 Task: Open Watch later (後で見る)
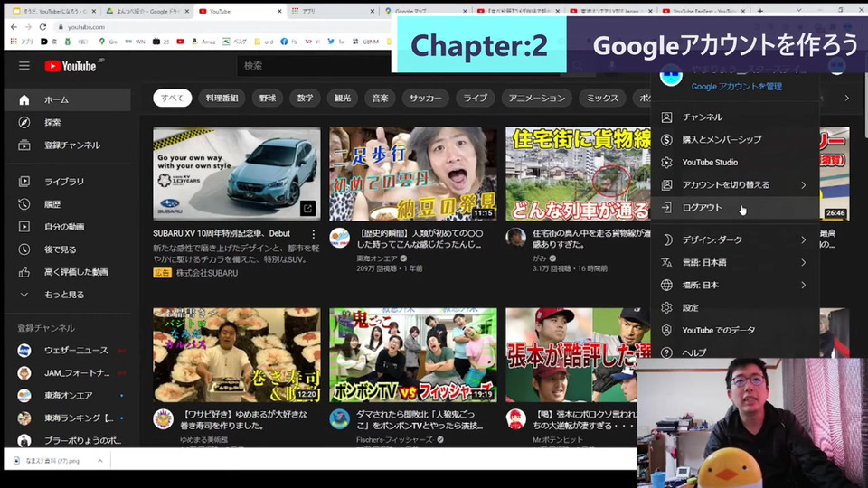click(x=68, y=249)
